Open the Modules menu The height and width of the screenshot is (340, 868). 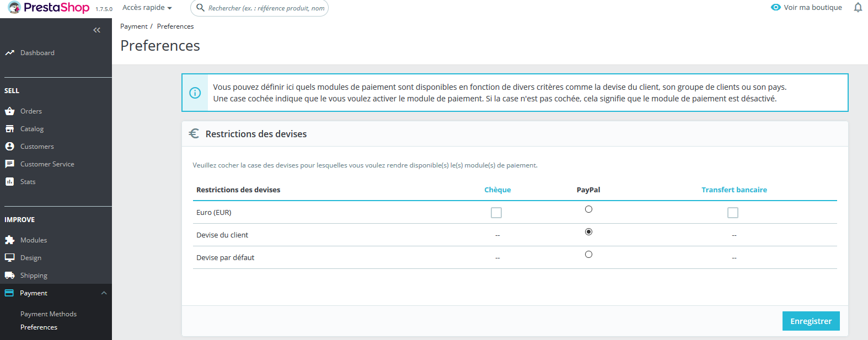pyautogui.click(x=34, y=240)
